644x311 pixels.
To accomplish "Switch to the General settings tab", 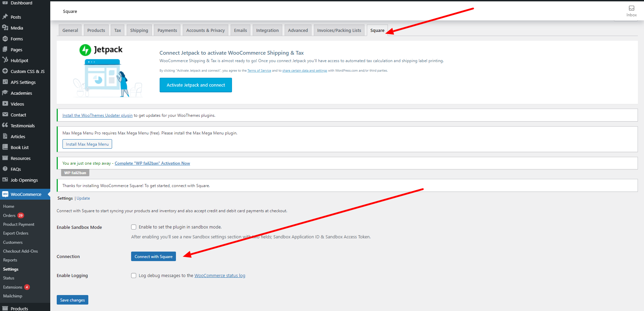I will [70, 30].
